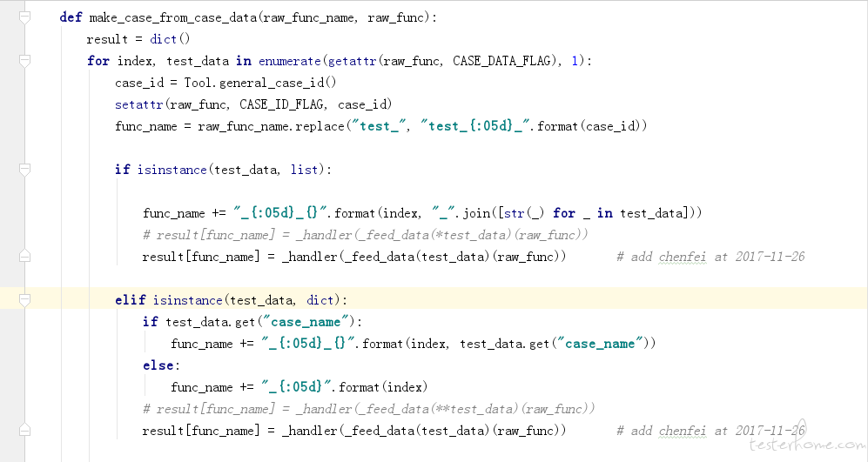The height and width of the screenshot is (462, 868).
Task: Click 'dict' in the elif isinstance condition
Action: 320,300
